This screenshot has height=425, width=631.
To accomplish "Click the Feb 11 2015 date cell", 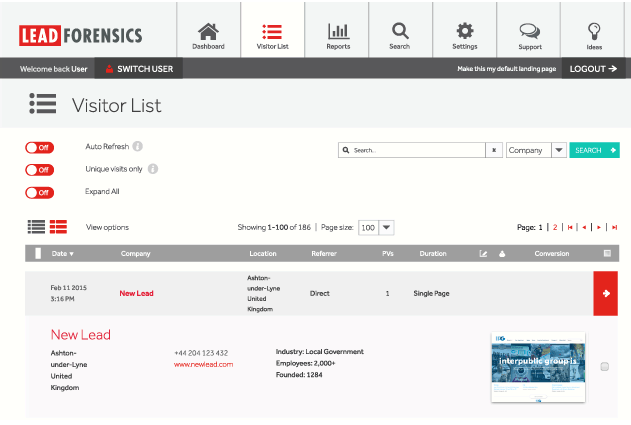I will tap(68, 293).
